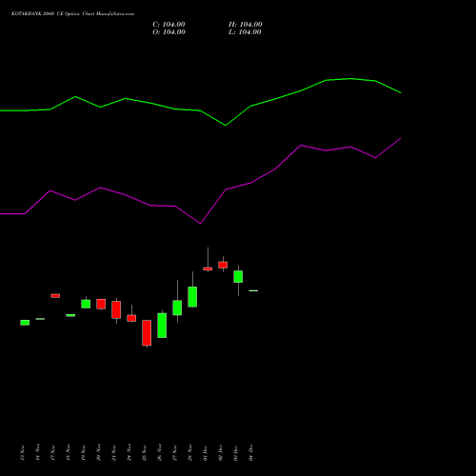
Task: Click the flat green candle above 04 Dec
Action: [x=253, y=290]
